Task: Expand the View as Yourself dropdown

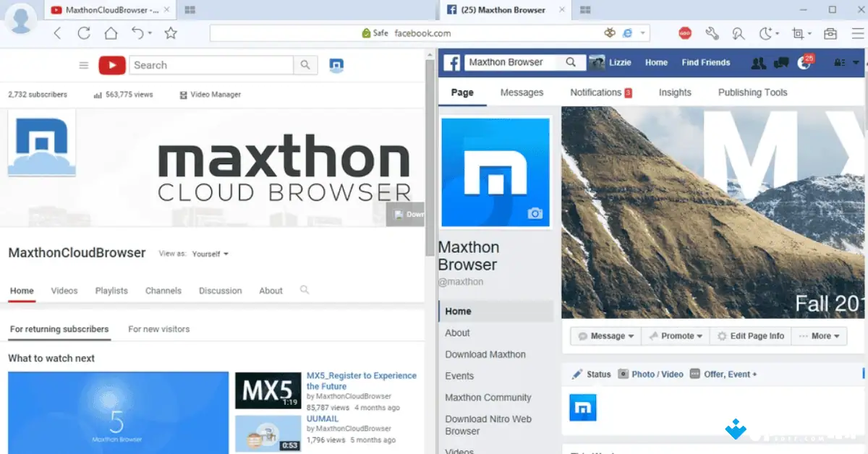Action: 208,254
